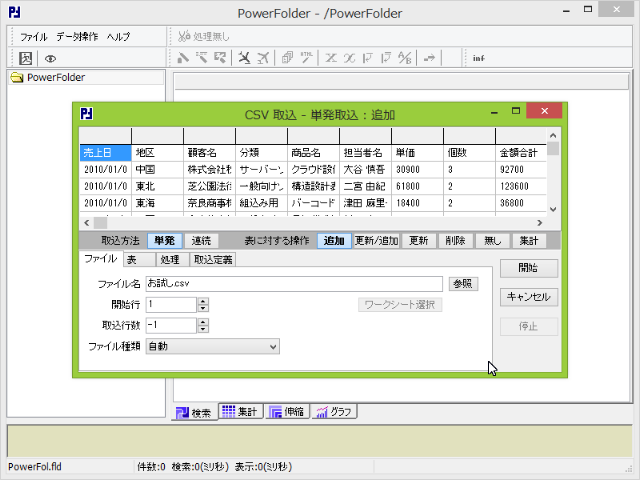The width and height of the screenshot is (640, 480).
Task: Click the 92700 total cell
Action: [520, 169]
